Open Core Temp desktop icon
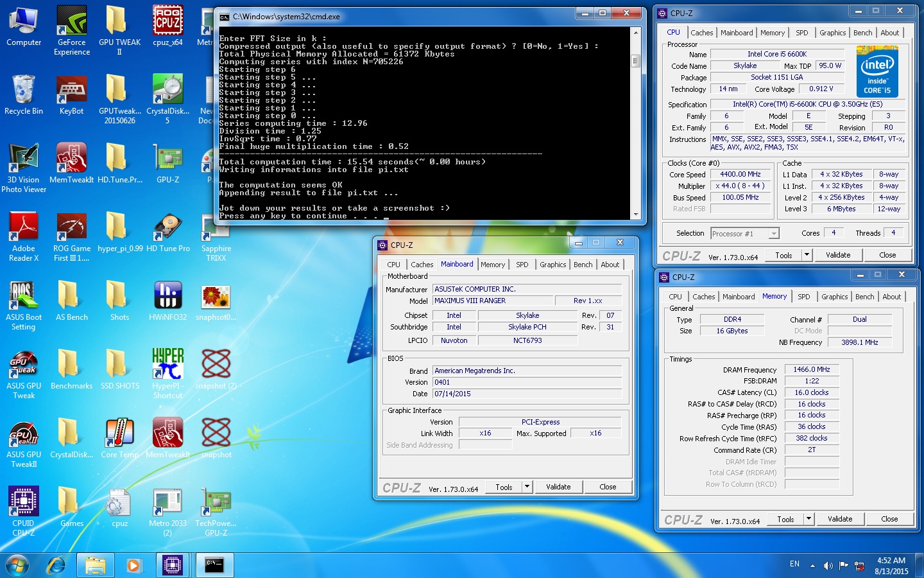 pyautogui.click(x=119, y=438)
